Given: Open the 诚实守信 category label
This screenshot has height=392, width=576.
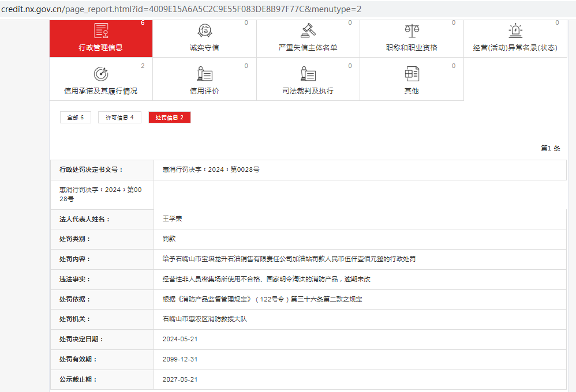Looking at the screenshot, I should coord(204,48).
